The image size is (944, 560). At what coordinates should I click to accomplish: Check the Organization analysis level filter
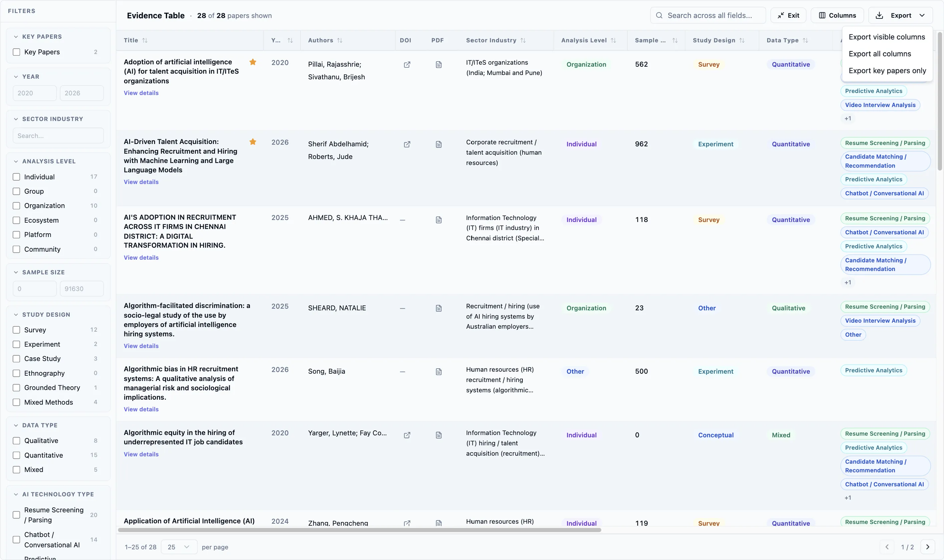pos(16,206)
